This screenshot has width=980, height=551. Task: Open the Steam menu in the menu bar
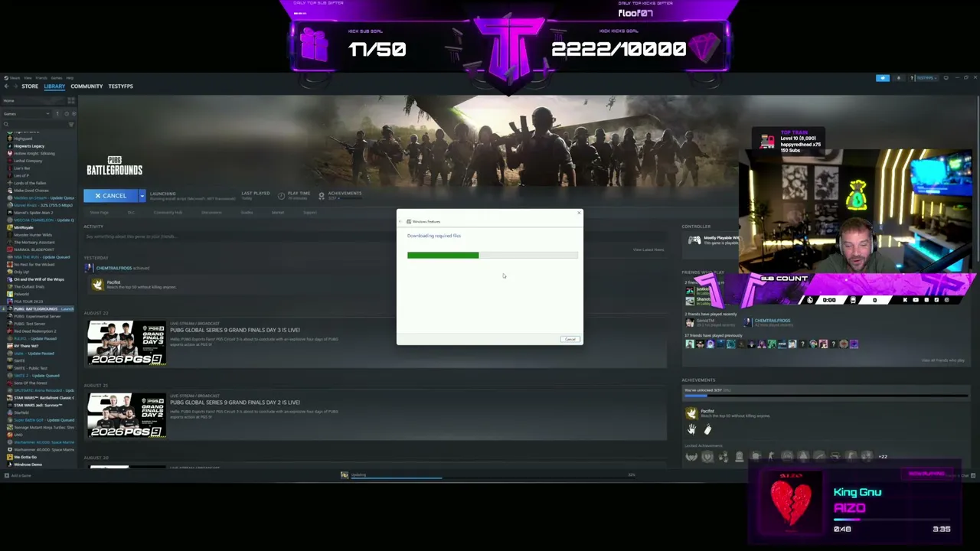[x=15, y=78]
